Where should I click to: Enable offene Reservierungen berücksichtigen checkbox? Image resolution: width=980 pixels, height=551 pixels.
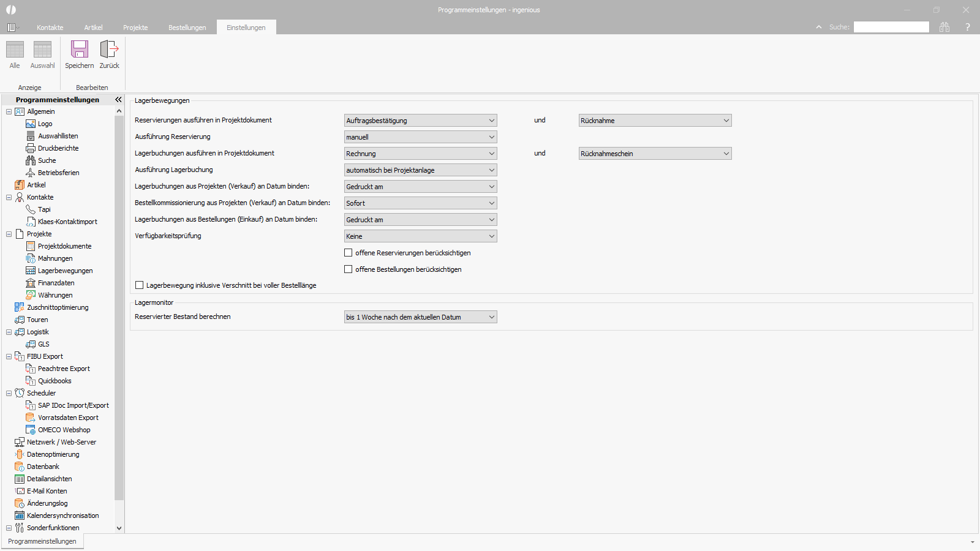[349, 253]
